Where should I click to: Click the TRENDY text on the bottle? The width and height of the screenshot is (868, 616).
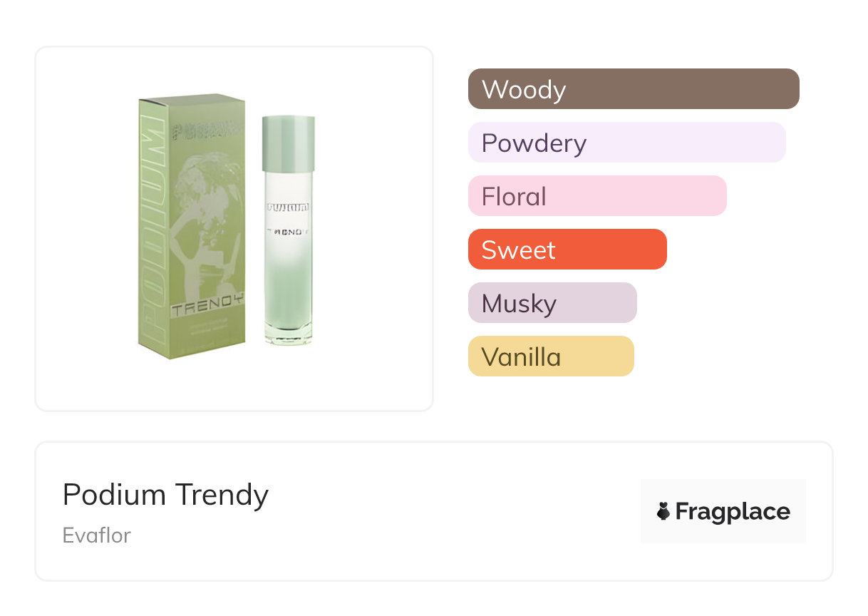287,232
